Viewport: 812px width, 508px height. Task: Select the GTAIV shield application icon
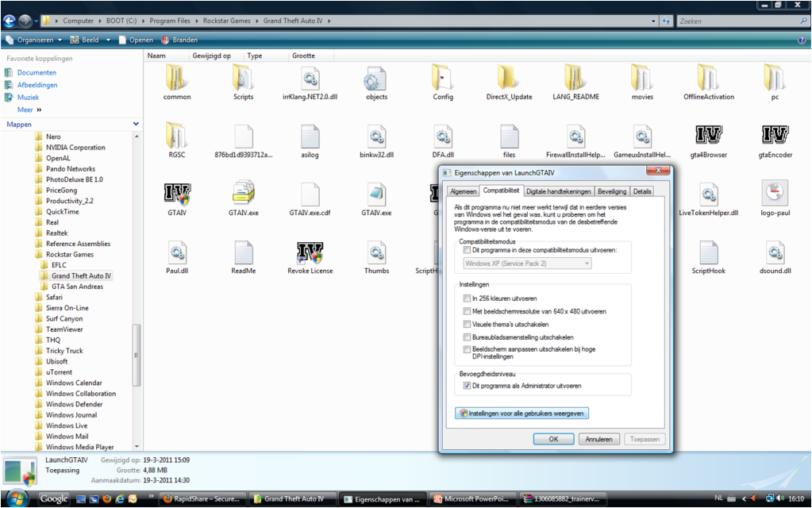click(177, 194)
